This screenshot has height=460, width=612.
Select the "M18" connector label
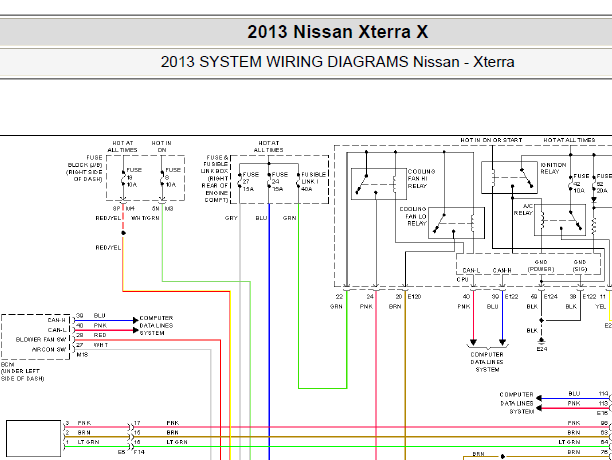point(82,354)
